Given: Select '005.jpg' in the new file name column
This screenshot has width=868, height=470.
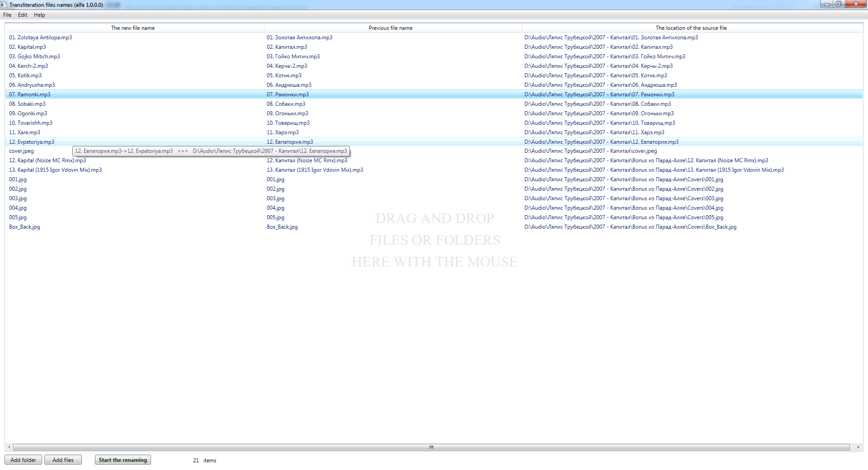Looking at the screenshot, I should tap(18, 217).
